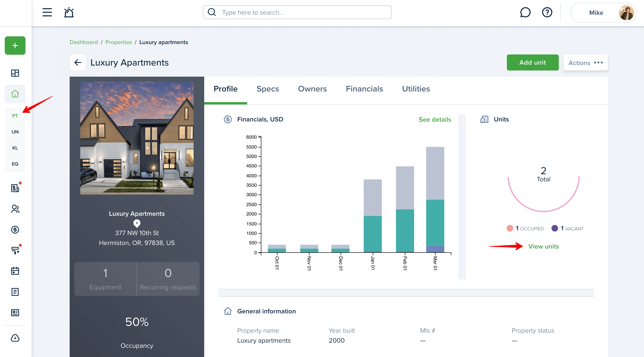Image resolution: width=644 pixels, height=357 pixels.
Task: Open the people contacts icon in sidebar
Action: tap(15, 209)
